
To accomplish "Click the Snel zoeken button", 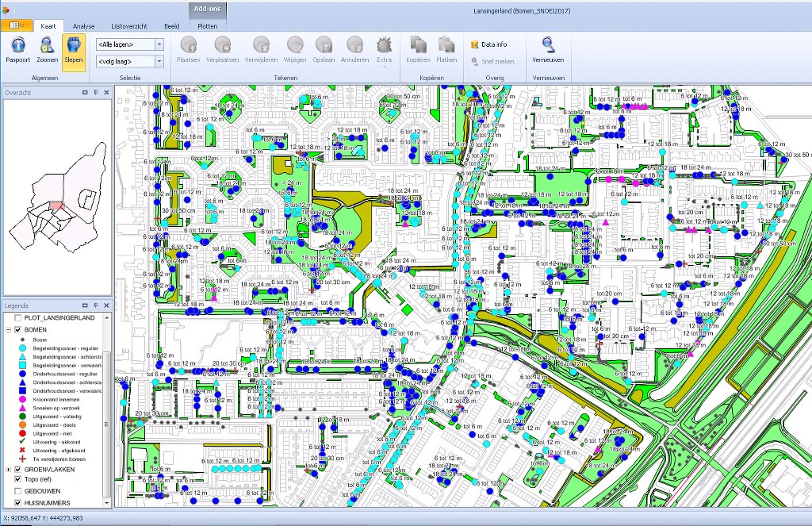I will [496, 60].
